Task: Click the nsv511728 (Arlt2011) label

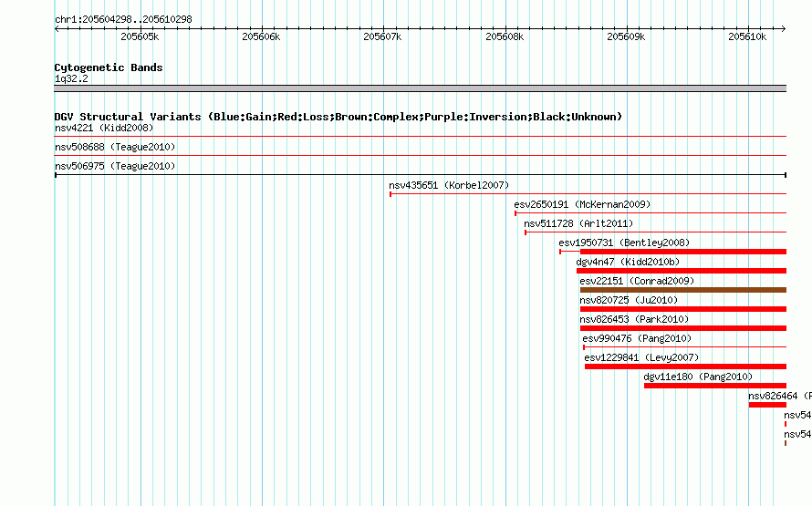Action: click(578, 223)
